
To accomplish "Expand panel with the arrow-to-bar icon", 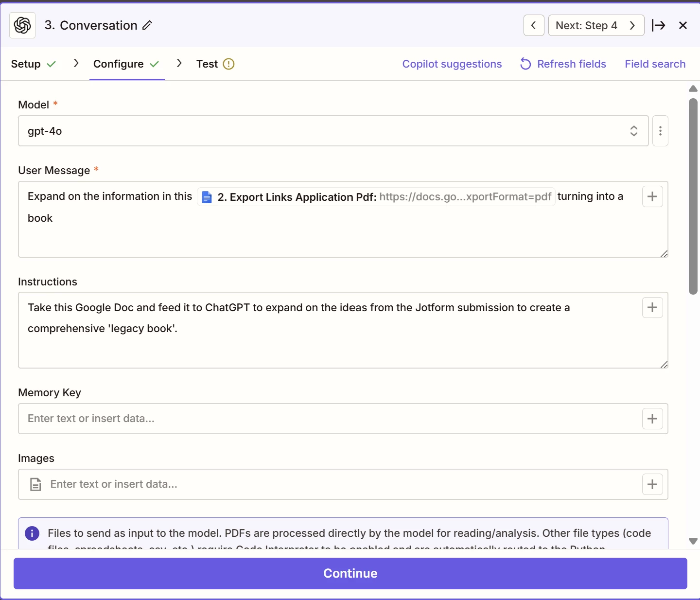I will tap(658, 25).
